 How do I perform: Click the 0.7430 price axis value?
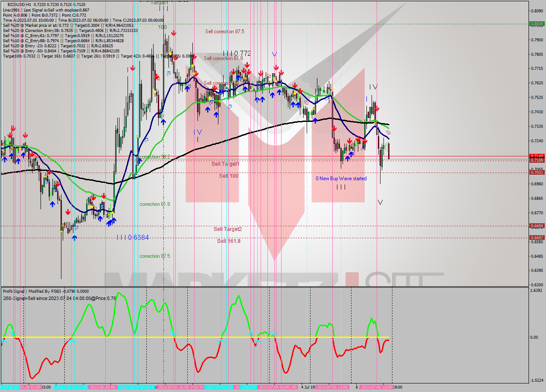(x=537, y=112)
